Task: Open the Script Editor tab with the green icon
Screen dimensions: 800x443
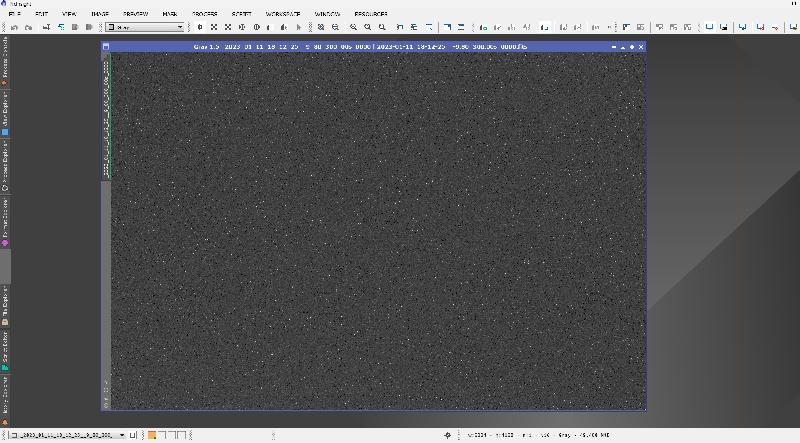Action: (x=5, y=351)
